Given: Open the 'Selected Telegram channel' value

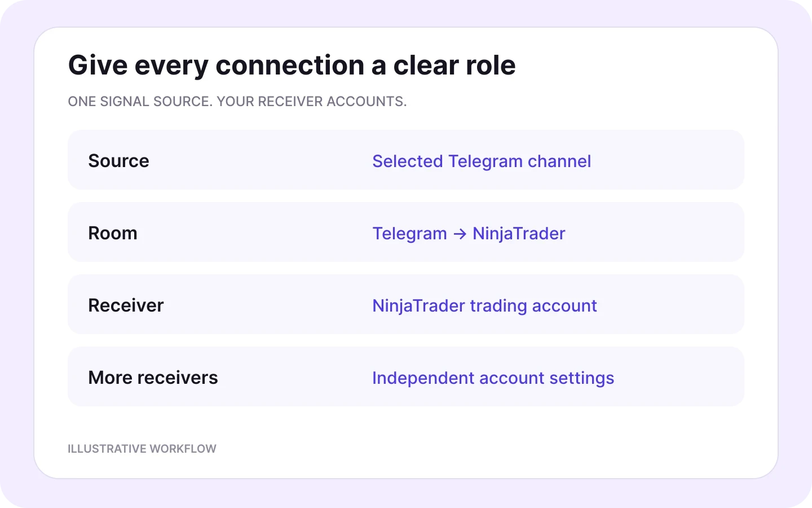Looking at the screenshot, I should click(x=482, y=161).
